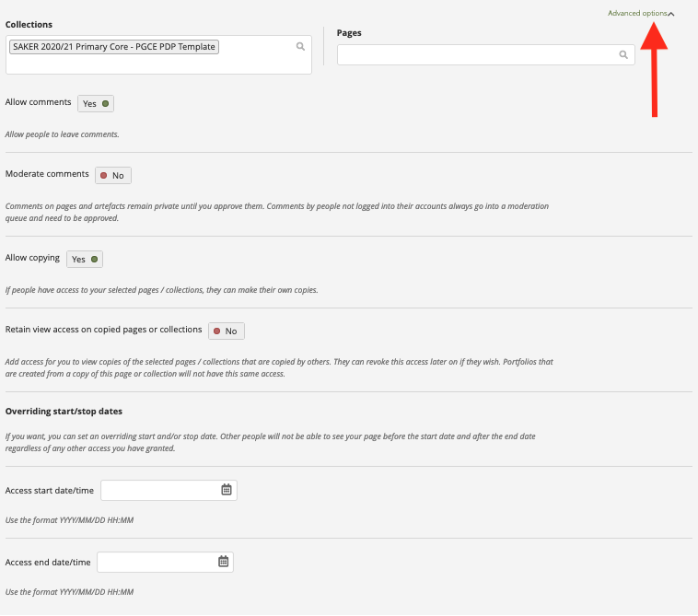Click the Pages search magnifier icon
Screen dimensions: 698x616
point(622,55)
